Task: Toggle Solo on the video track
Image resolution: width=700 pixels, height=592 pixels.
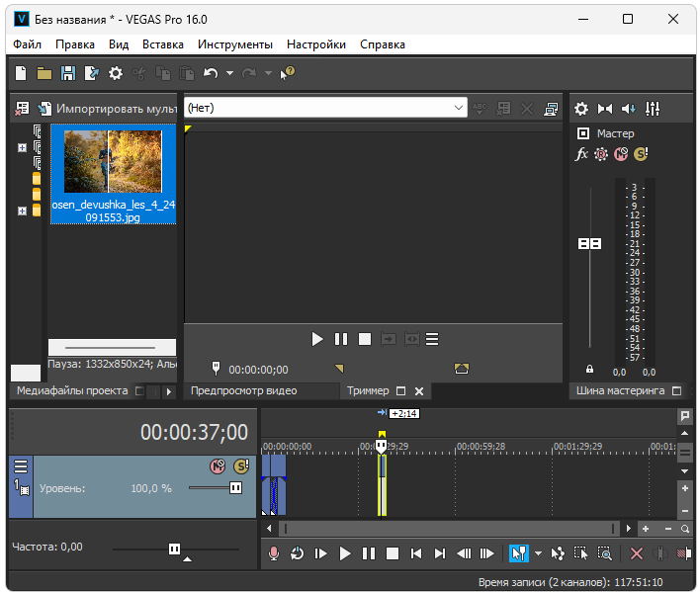Action: (x=240, y=465)
